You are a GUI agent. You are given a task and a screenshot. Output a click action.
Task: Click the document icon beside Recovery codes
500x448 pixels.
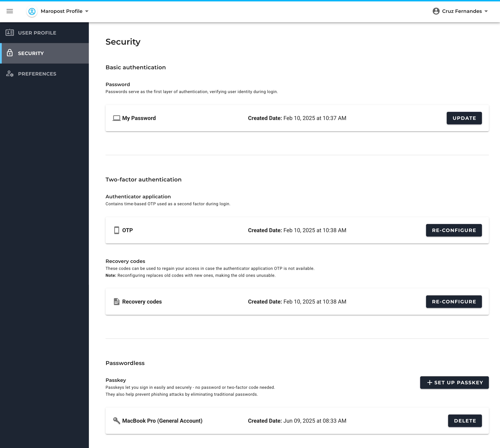click(x=117, y=302)
